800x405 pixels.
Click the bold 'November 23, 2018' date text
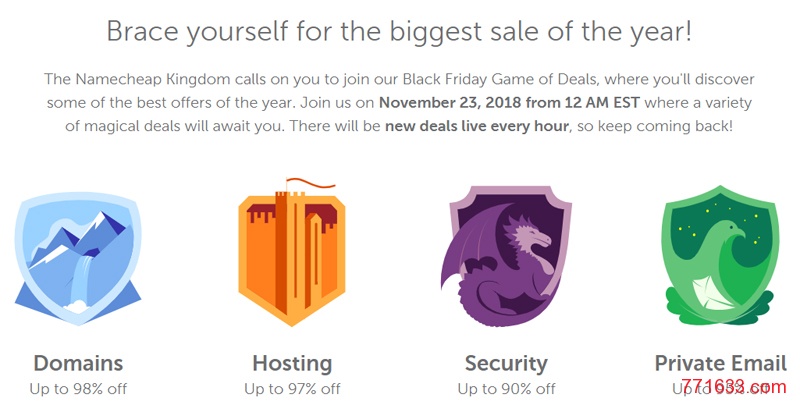[442, 103]
